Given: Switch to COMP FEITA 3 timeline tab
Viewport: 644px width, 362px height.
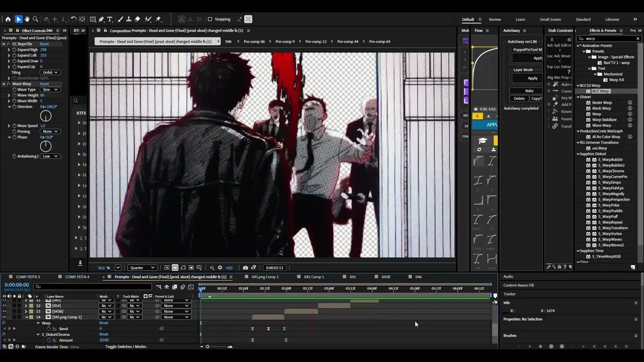Looking at the screenshot, I should 28,277.
